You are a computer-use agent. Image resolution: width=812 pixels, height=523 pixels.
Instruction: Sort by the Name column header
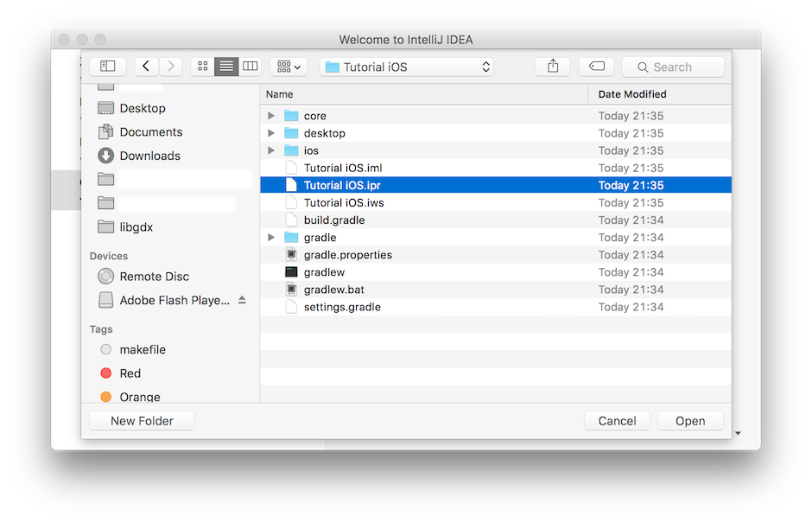coord(423,94)
